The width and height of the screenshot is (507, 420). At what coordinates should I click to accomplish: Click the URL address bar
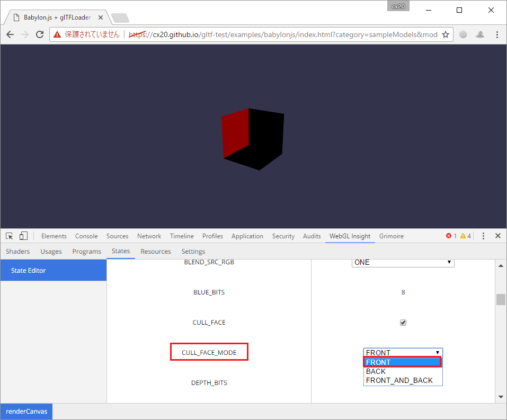pos(291,34)
